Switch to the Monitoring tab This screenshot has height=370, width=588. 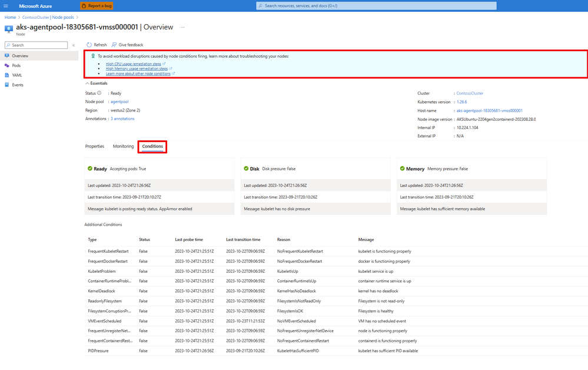point(123,146)
